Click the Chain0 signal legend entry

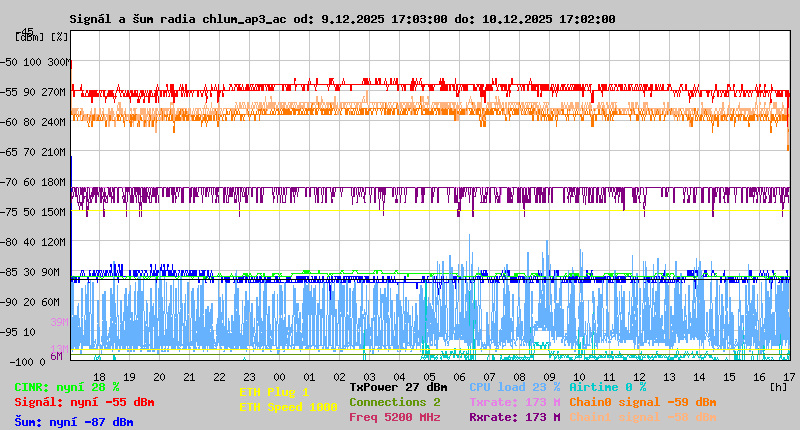pos(642,402)
